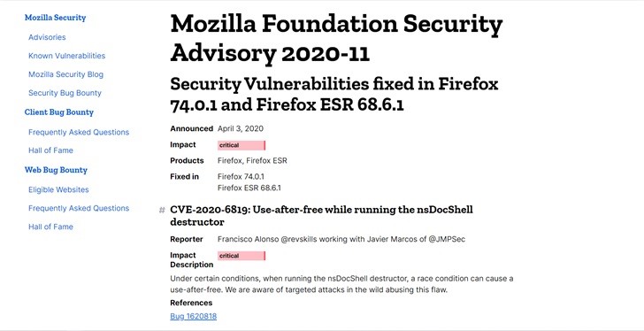
Task: Select the Mozilla Security sidebar heading
Action: point(55,18)
